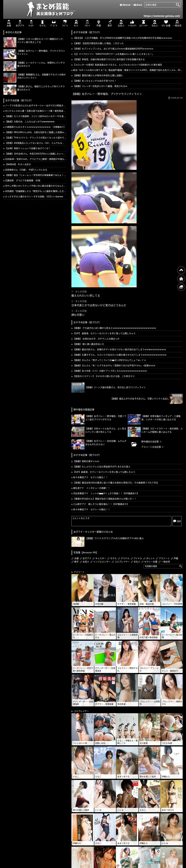The width and height of the screenshot is (186, 868).
Task: Click the header search magnifier icon
Action: coord(178,5)
